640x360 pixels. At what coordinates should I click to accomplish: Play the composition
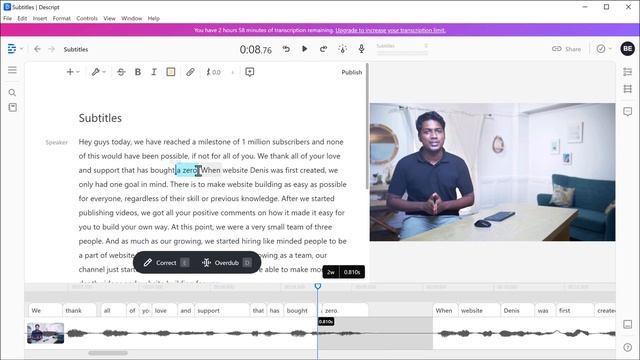304,49
